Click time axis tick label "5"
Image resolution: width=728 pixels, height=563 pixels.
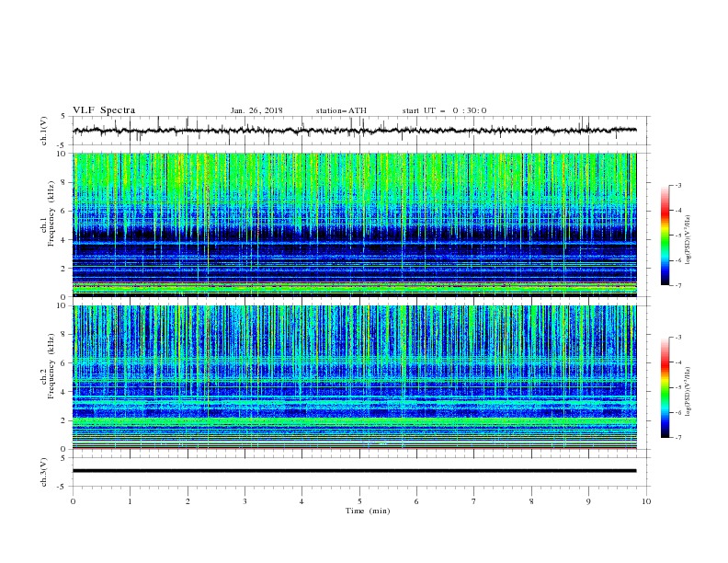359,501
